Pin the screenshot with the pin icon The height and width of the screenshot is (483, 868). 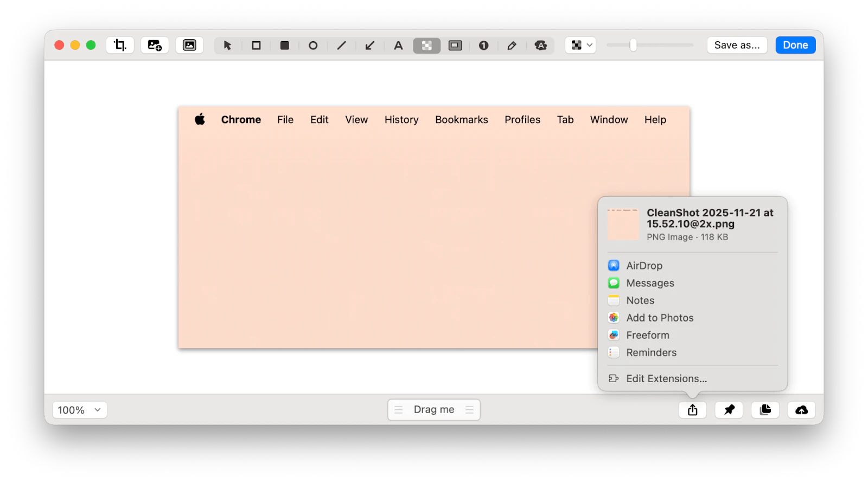point(729,410)
